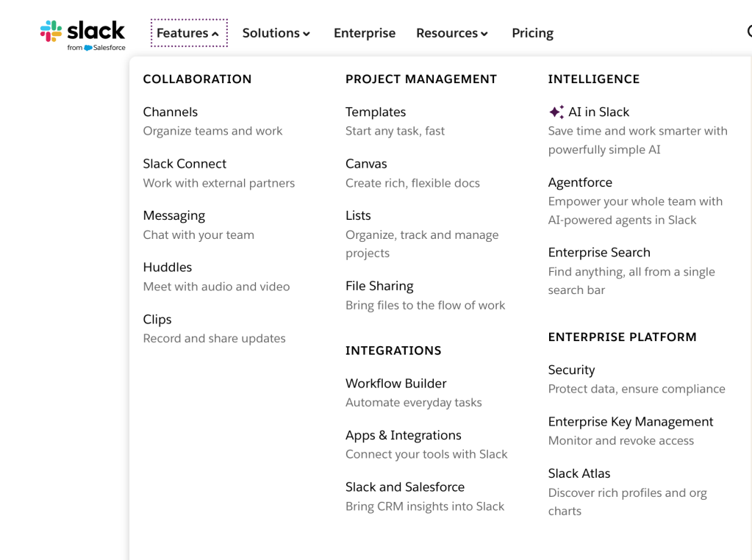Open the Agentforce feature link
The height and width of the screenshot is (560, 752).
tap(580, 182)
